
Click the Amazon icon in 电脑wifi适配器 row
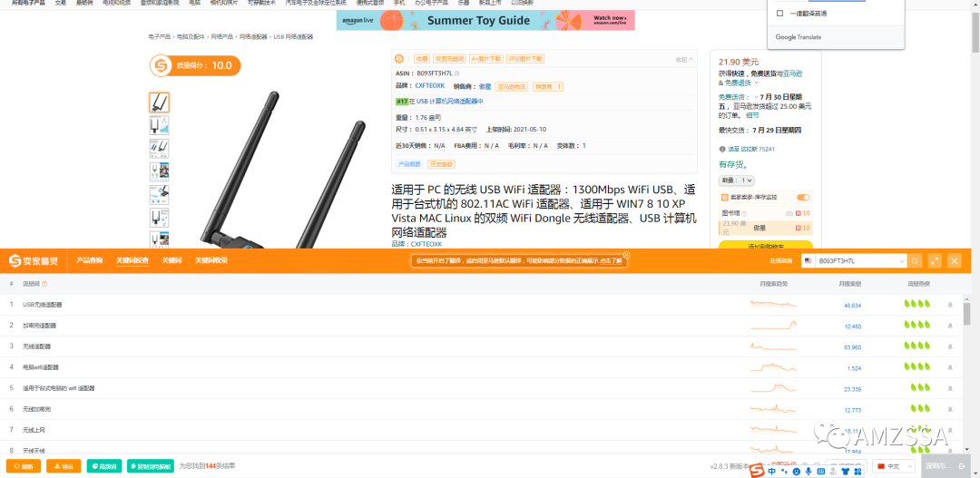(951, 367)
